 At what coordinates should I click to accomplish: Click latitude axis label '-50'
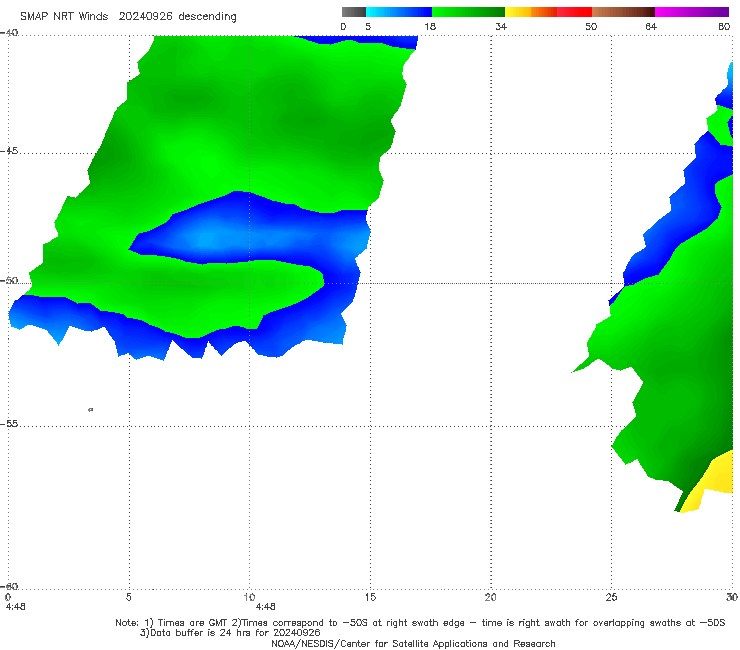pos(9,281)
